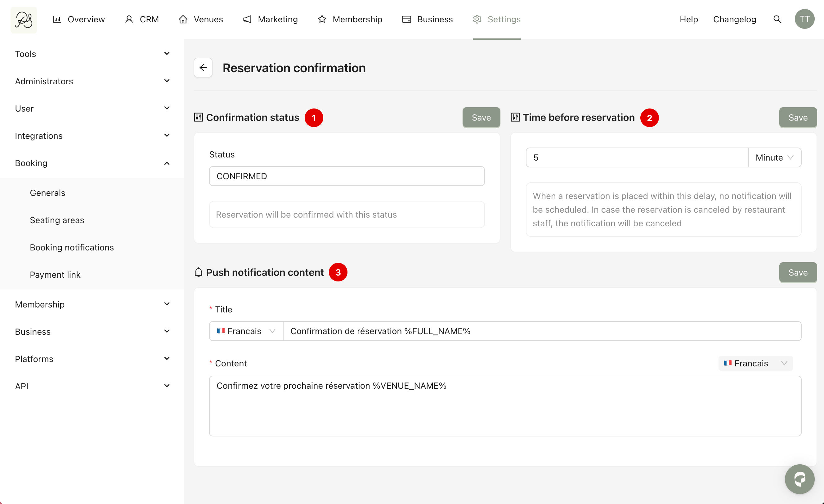The image size is (824, 504).
Task: Click the Venues house icon
Action: point(183,20)
